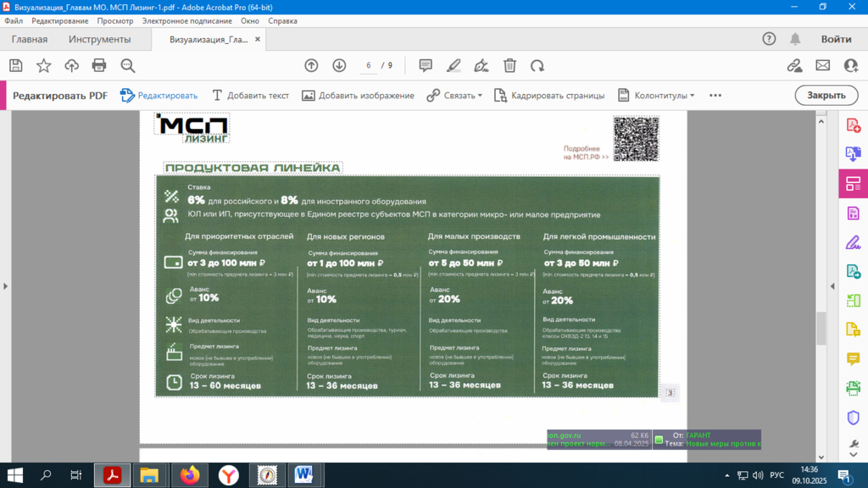Open Firefox from the Windows taskbar
The width and height of the screenshot is (868, 488).
click(x=190, y=475)
